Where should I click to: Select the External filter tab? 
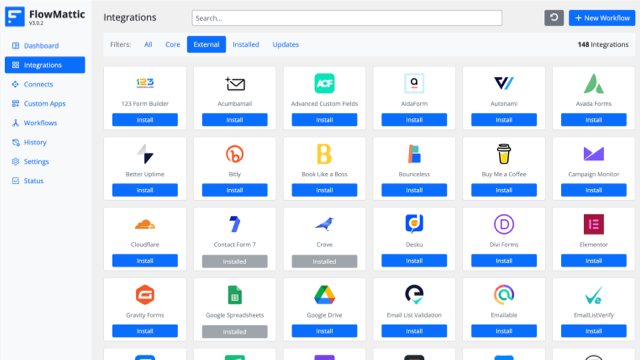click(x=207, y=44)
